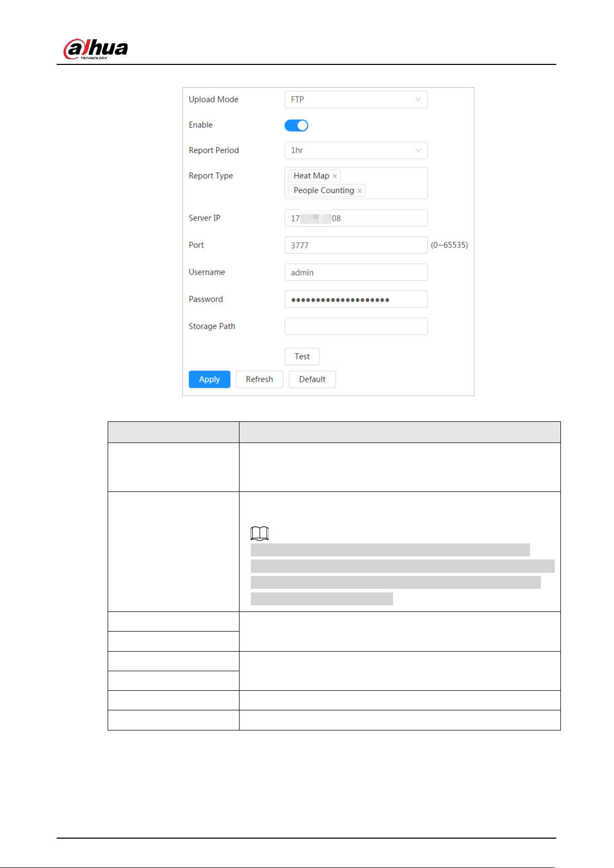Click the Username label
614x868 pixels.
207,272
